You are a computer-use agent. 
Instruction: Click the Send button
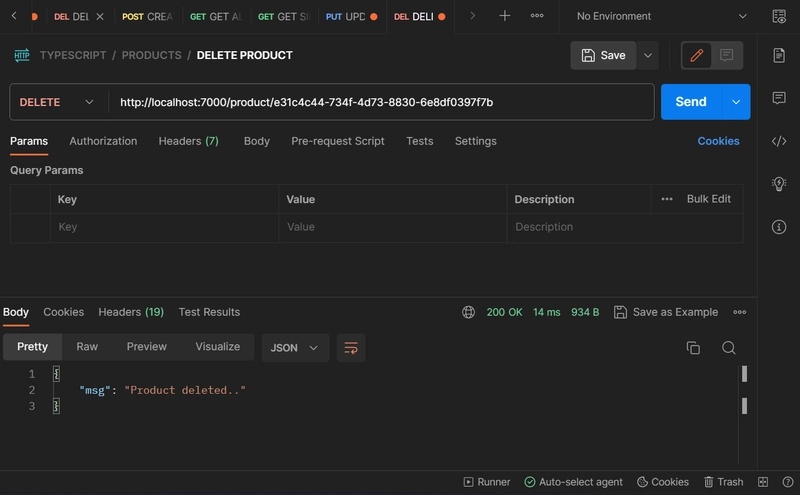(691, 102)
